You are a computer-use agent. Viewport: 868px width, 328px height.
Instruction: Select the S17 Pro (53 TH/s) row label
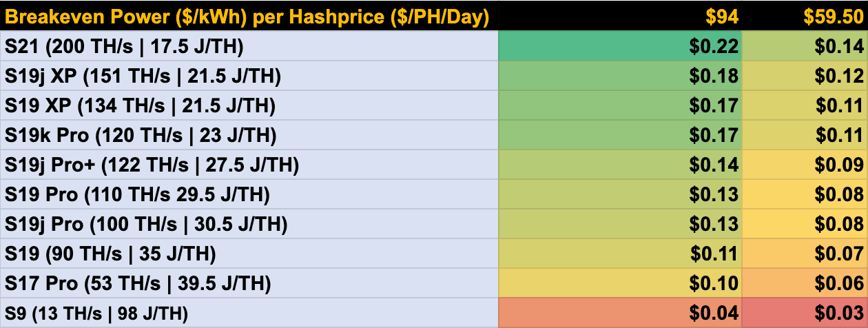249,283
